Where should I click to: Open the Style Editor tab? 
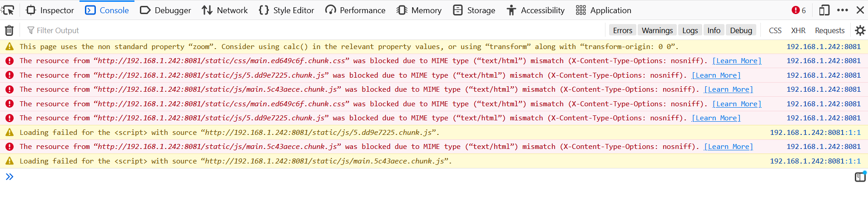click(286, 10)
